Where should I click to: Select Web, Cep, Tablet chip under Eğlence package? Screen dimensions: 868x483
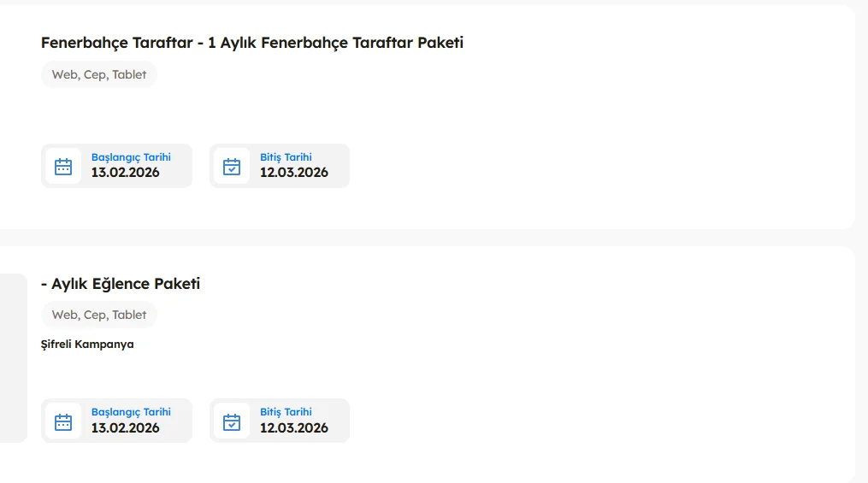[99, 315]
